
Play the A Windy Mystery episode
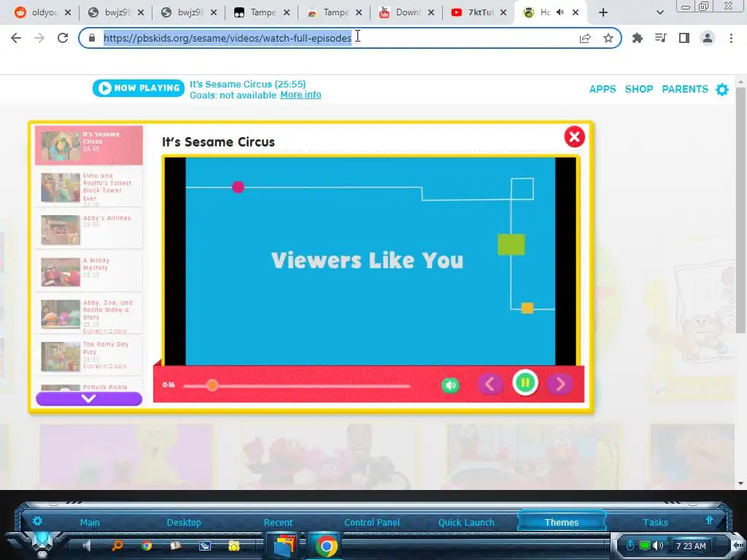click(x=89, y=271)
